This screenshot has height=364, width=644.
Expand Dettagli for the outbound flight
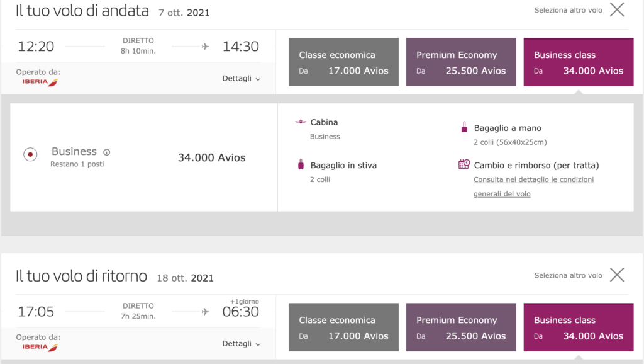(x=241, y=79)
